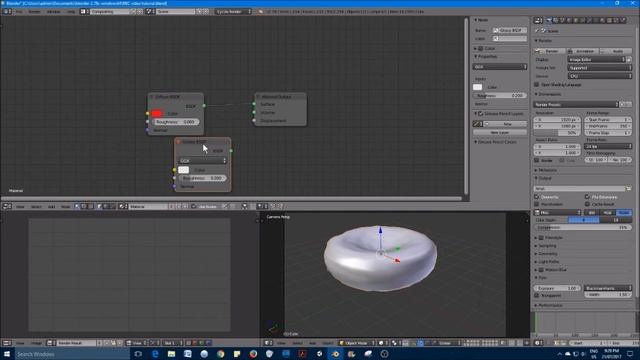Toggle the Motion Blur checkbox
640x360 pixels.
click(x=541, y=270)
